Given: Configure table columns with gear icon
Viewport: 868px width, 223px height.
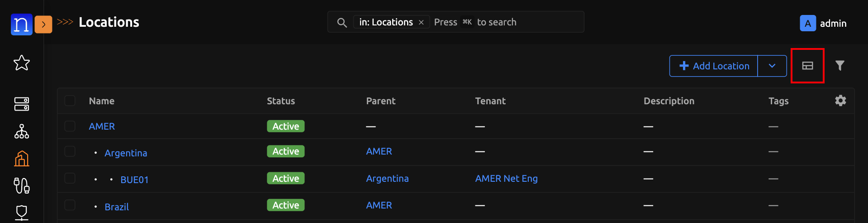Looking at the screenshot, I should 840,101.
